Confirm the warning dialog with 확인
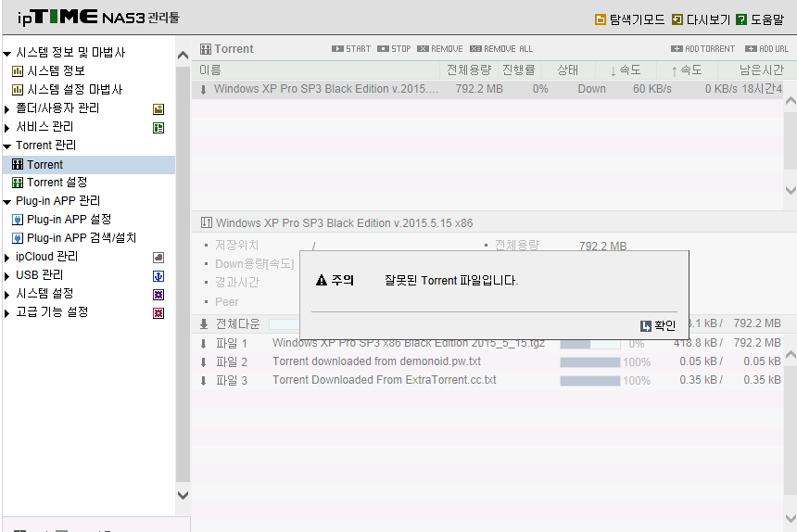Viewport: 797px width, 532px height. coord(658,325)
